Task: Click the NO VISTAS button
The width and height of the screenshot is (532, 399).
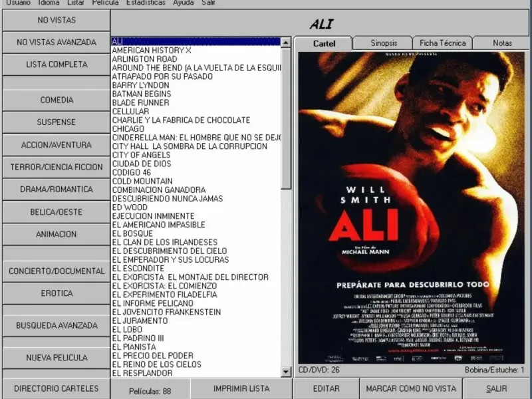Action: (57, 21)
